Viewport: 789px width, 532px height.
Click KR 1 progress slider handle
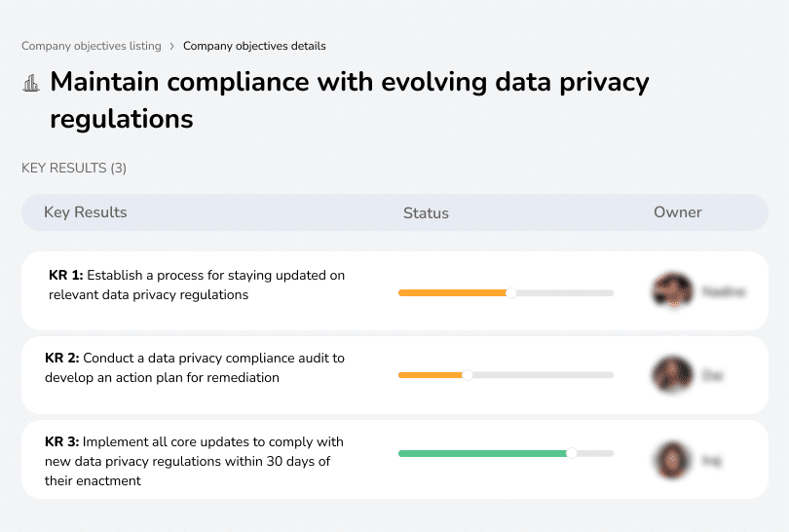(x=510, y=292)
